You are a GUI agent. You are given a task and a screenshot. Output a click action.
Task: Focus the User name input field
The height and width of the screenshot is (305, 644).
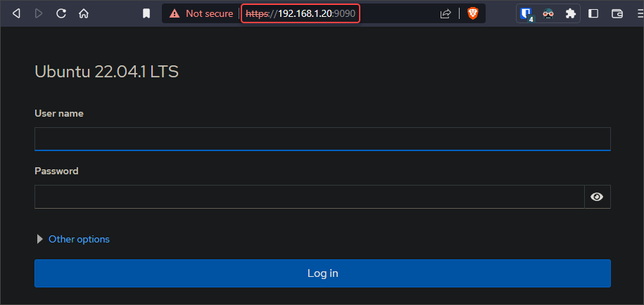tap(322, 139)
